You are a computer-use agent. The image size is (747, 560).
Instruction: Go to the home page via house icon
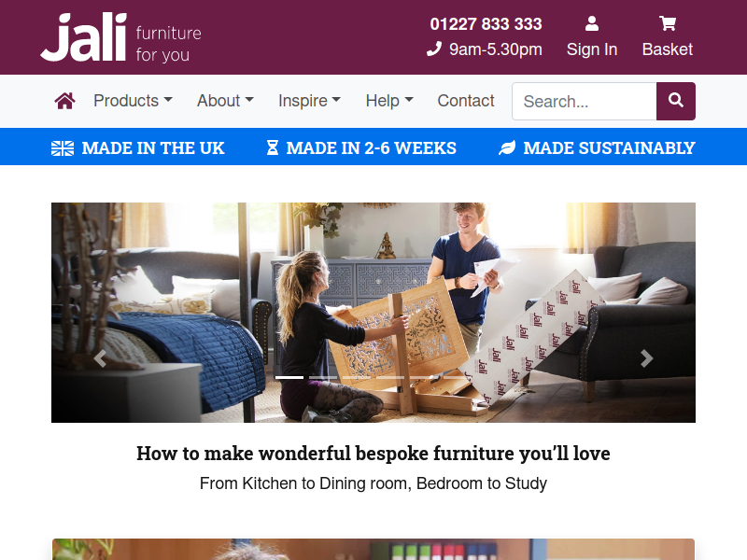pyautogui.click(x=64, y=101)
